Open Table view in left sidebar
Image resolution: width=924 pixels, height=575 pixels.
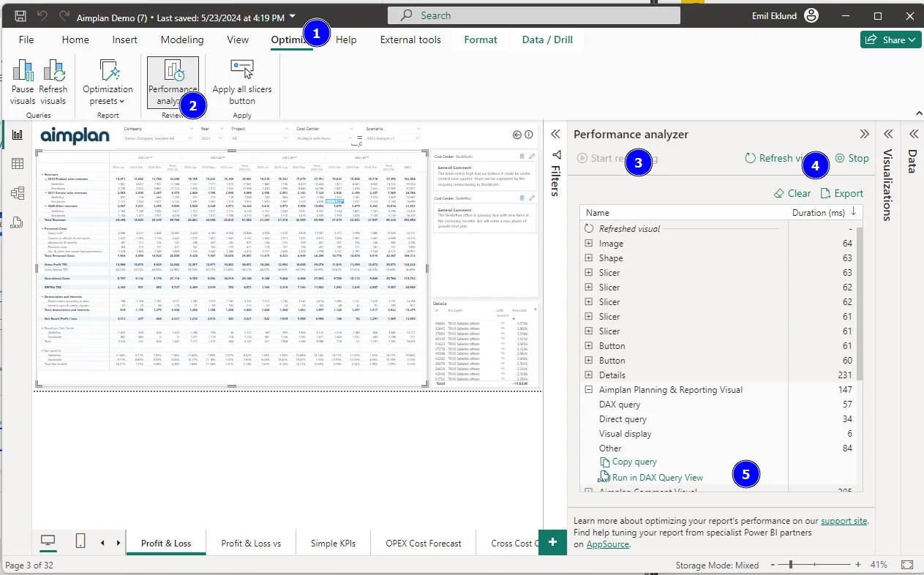[17, 164]
